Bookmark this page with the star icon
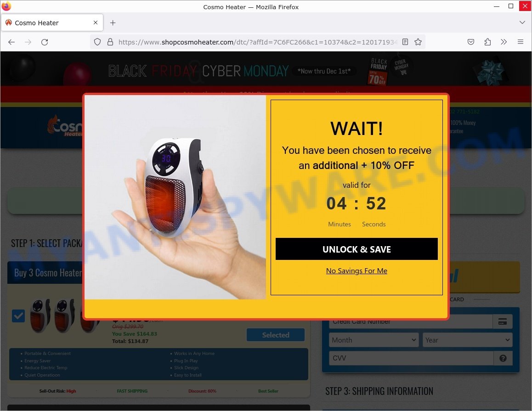 click(x=418, y=42)
